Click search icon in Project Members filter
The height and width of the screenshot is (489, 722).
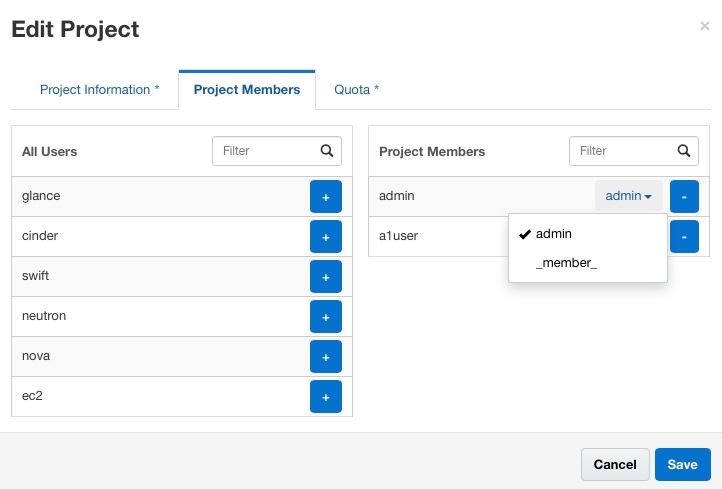[x=684, y=151]
